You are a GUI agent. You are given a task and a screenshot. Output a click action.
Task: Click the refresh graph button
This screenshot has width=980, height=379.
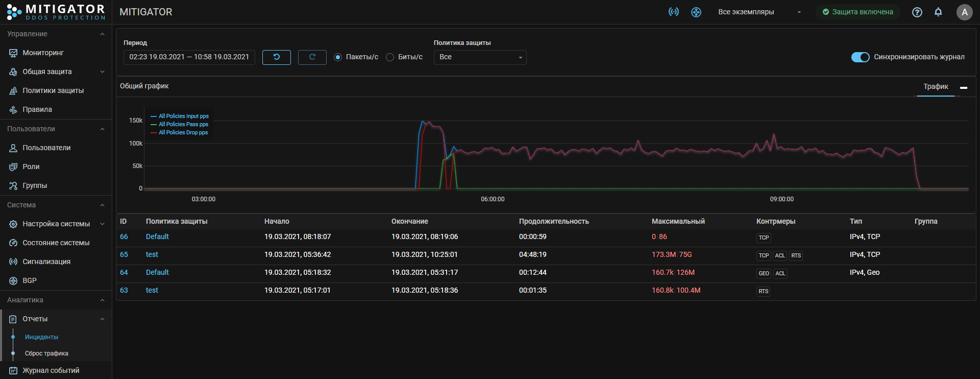click(312, 57)
